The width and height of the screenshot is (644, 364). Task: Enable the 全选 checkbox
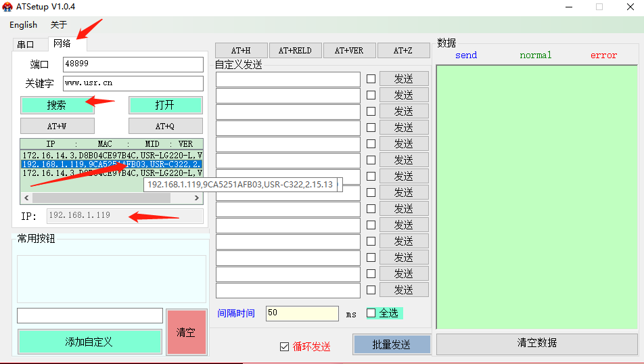coord(371,313)
